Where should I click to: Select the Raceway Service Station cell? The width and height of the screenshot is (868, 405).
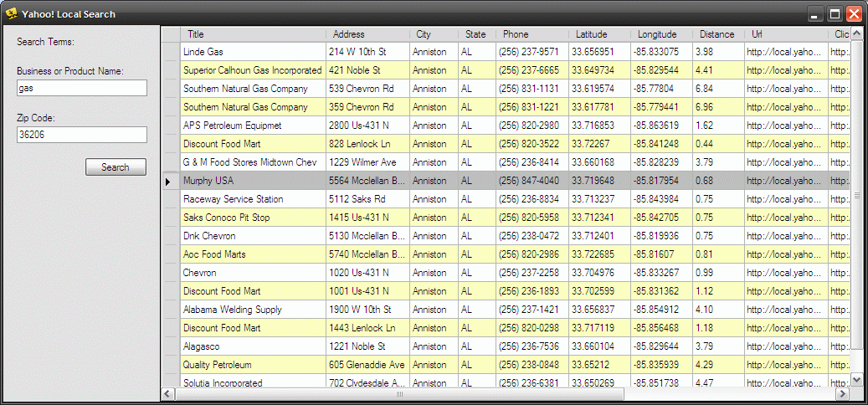253,199
